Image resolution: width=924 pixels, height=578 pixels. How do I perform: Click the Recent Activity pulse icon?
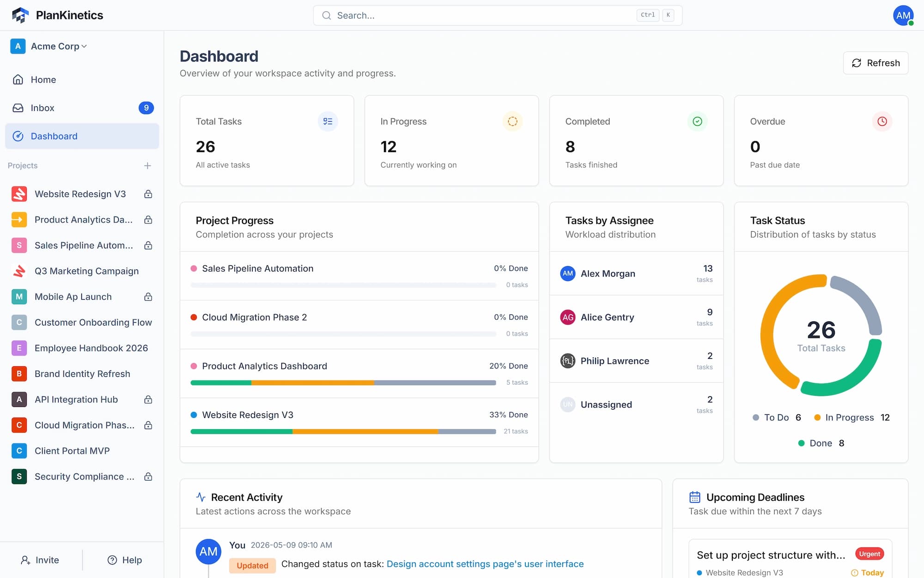[x=201, y=497]
